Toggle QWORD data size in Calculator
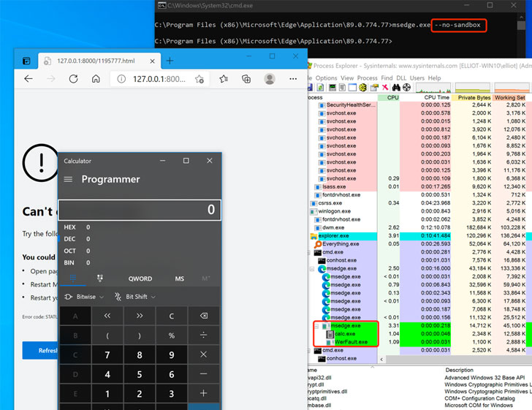 click(x=140, y=278)
